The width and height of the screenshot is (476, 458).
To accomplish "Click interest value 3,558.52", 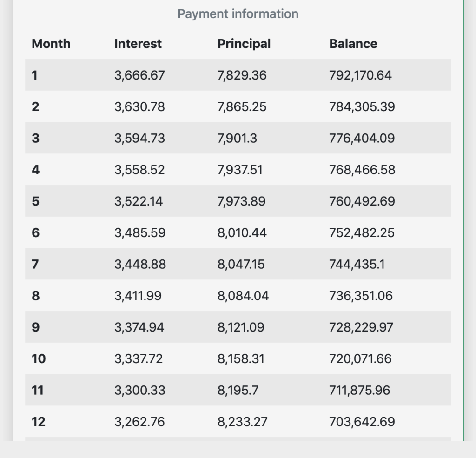I will [x=139, y=170].
